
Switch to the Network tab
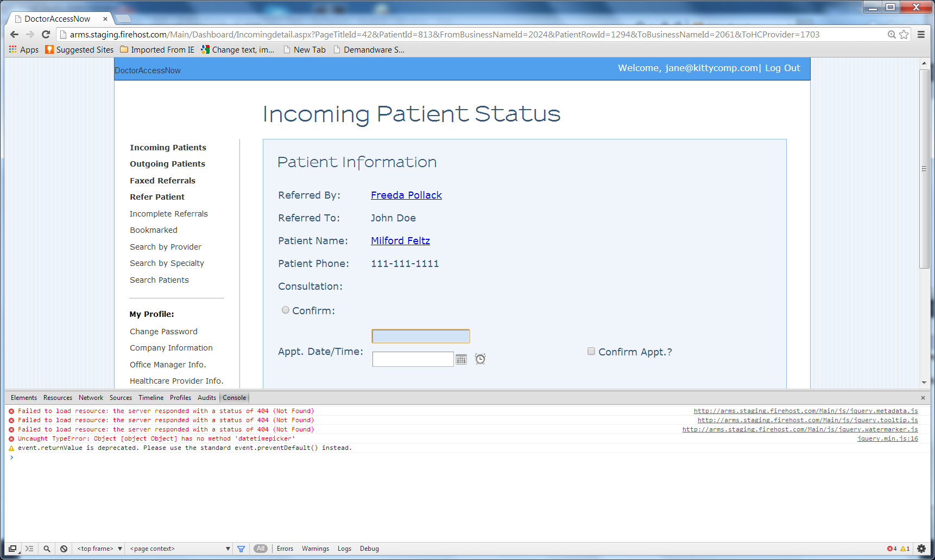(91, 398)
